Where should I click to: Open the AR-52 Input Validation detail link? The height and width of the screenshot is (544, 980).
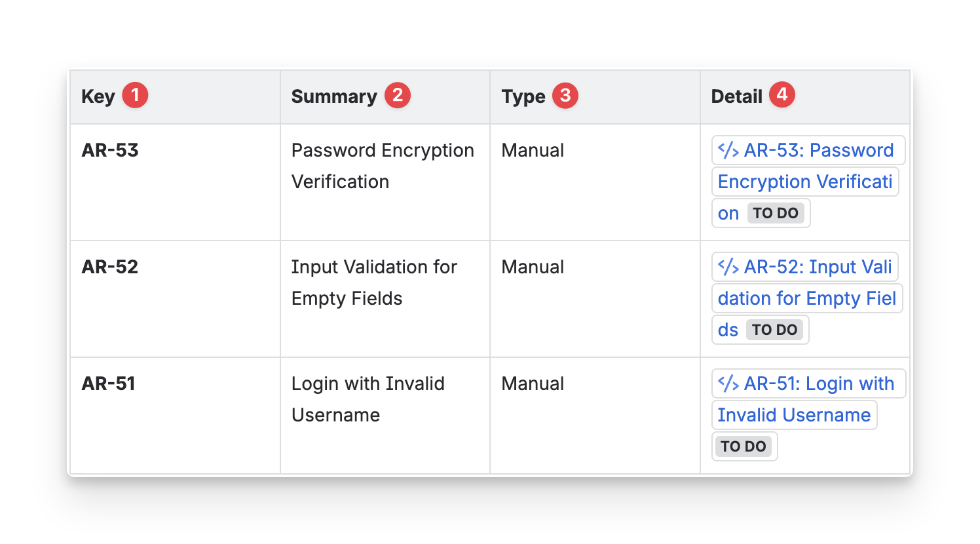click(x=818, y=267)
